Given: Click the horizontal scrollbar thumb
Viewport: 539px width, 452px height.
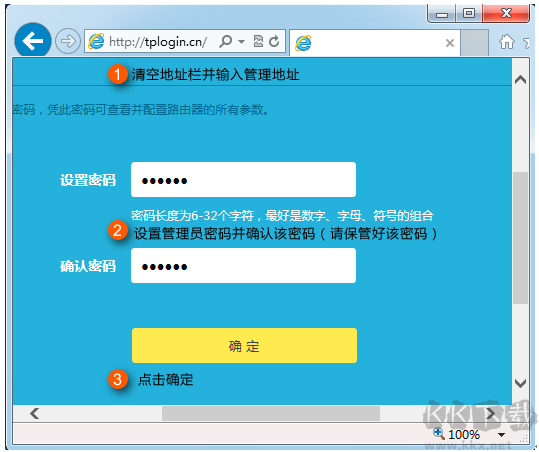Looking at the screenshot, I should 271,413.
